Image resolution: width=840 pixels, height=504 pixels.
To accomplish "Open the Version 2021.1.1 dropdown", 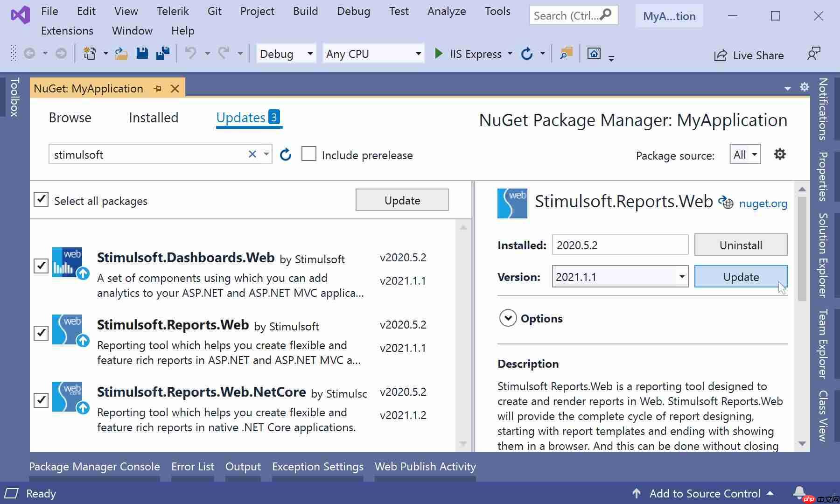I will point(681,277).
